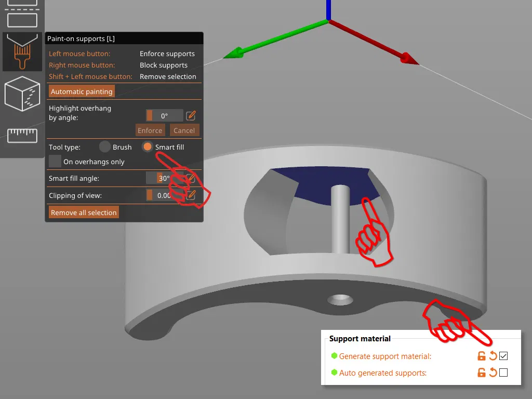Viewport: 532px width, 399px height.
Task: Click the Generate support material label
Action: [385, 356]
